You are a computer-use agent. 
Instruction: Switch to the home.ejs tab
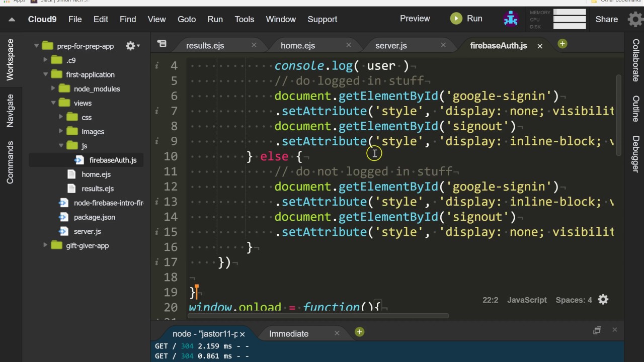pos(298,45)
